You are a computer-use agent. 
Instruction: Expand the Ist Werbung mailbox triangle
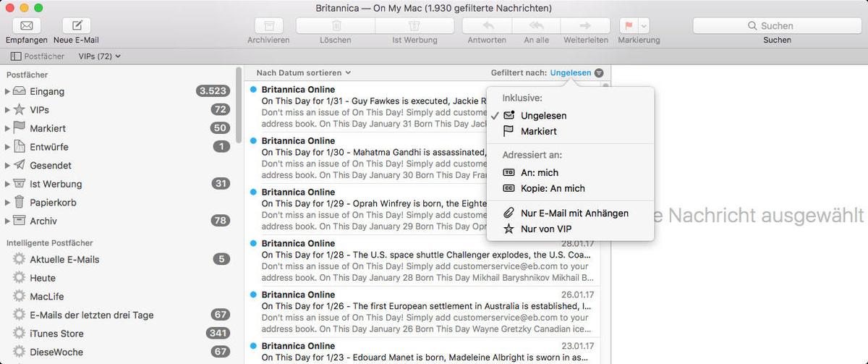tap(7, 184)
